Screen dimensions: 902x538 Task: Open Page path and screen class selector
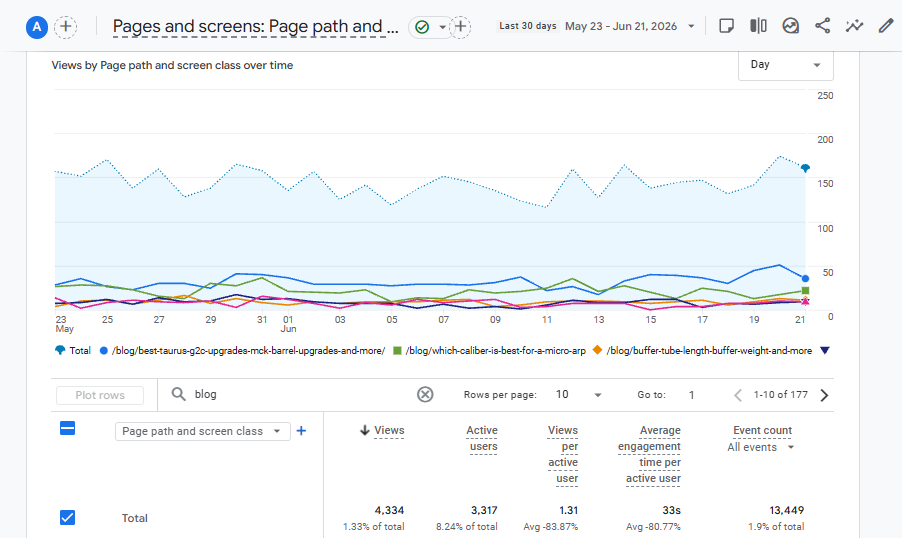tap(202, 431)
